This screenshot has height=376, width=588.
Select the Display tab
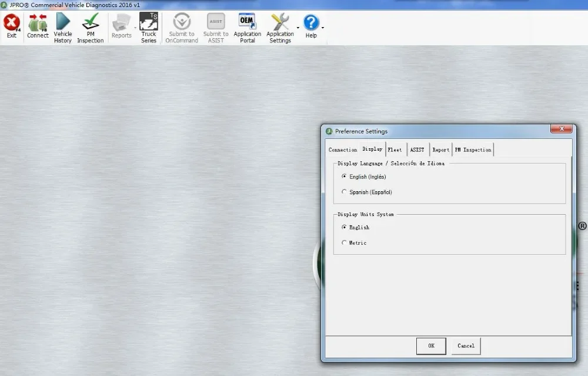pos(372,149)
